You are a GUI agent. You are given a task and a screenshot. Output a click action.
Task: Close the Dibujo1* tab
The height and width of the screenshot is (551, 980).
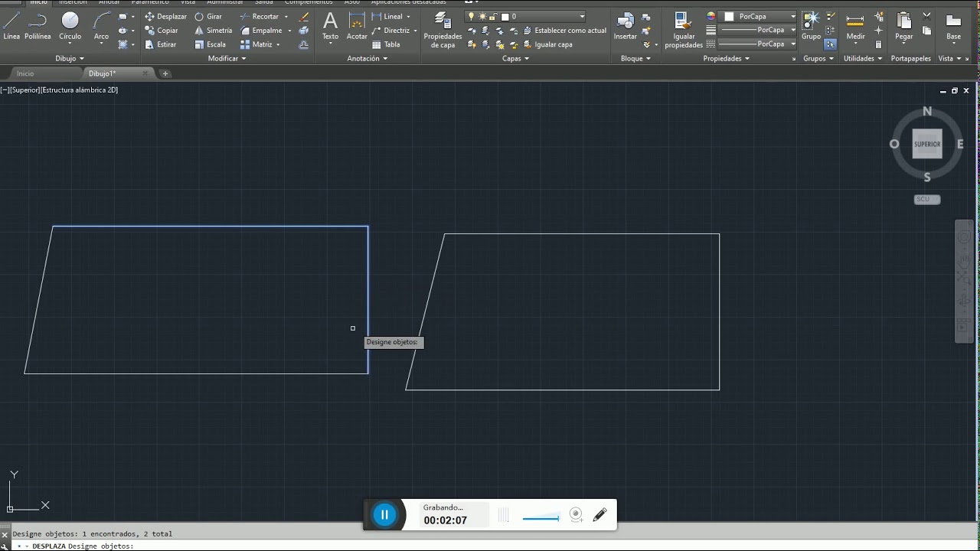[x=145, y=73]
